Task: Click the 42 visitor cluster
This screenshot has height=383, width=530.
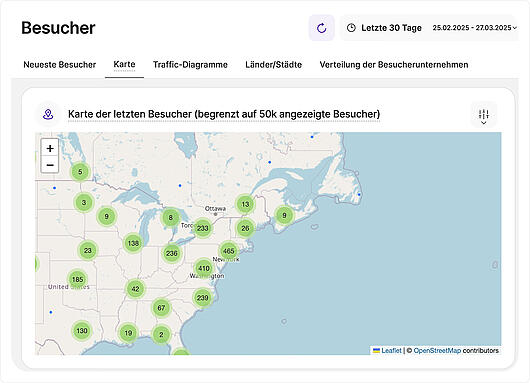Action: 135,289
